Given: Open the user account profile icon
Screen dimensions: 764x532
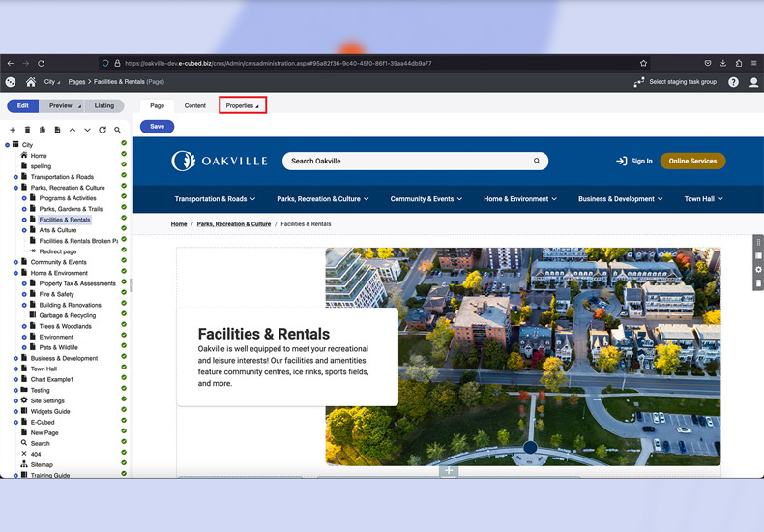Looking at the screenshot, I should 754,82.
